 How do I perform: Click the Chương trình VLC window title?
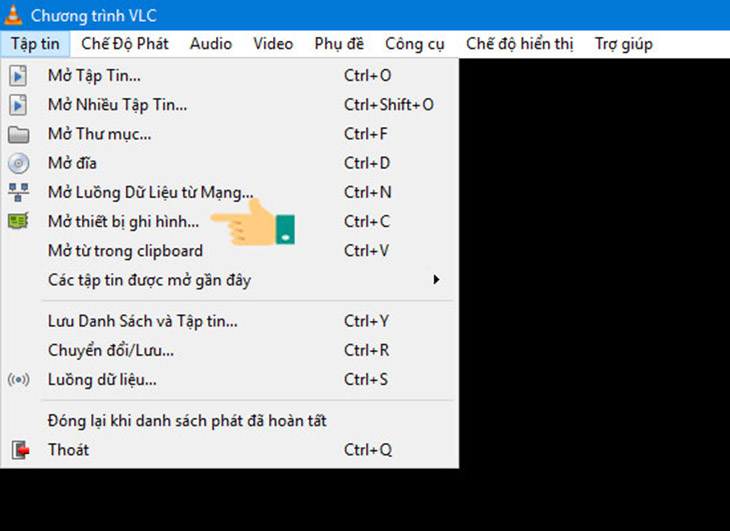(x=94, y=16)
